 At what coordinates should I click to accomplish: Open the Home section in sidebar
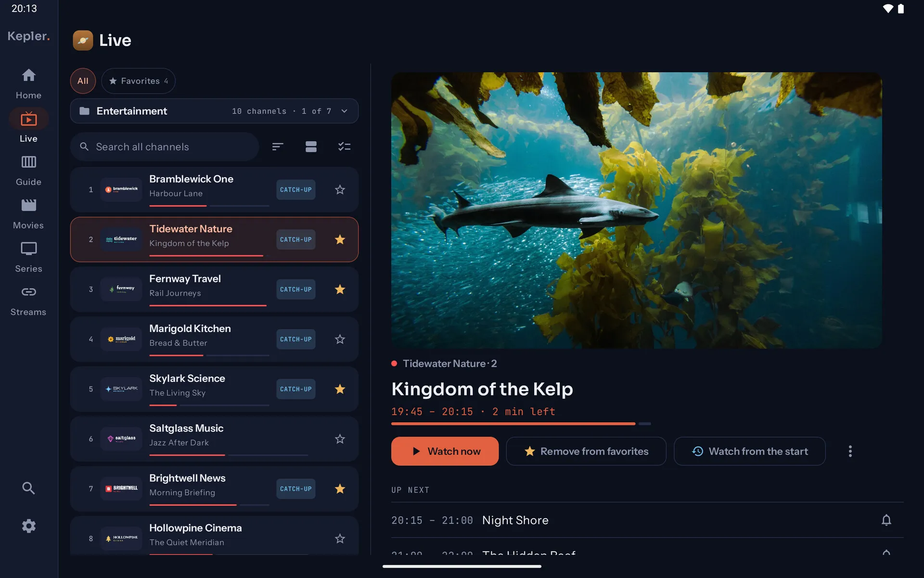coord(28,84)
